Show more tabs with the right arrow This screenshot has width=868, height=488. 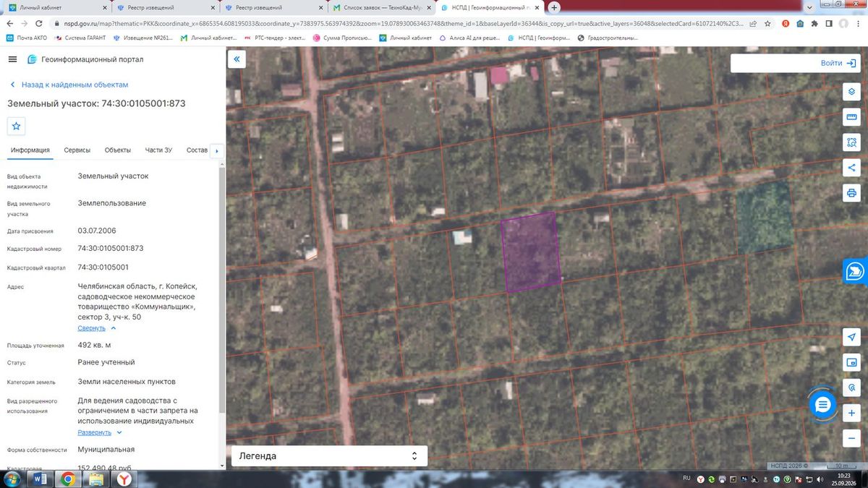(x=216, y=150)
